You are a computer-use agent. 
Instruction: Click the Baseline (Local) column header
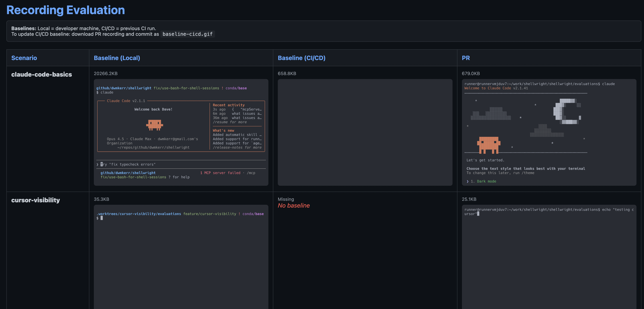tap(117, 58)
